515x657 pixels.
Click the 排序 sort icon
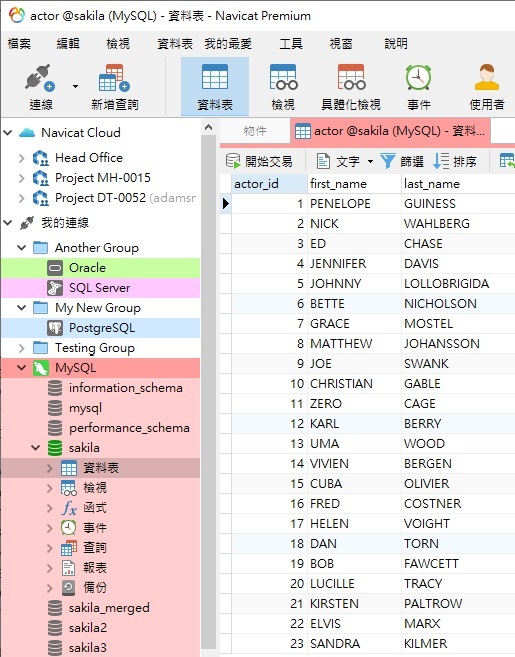(441, 161)
